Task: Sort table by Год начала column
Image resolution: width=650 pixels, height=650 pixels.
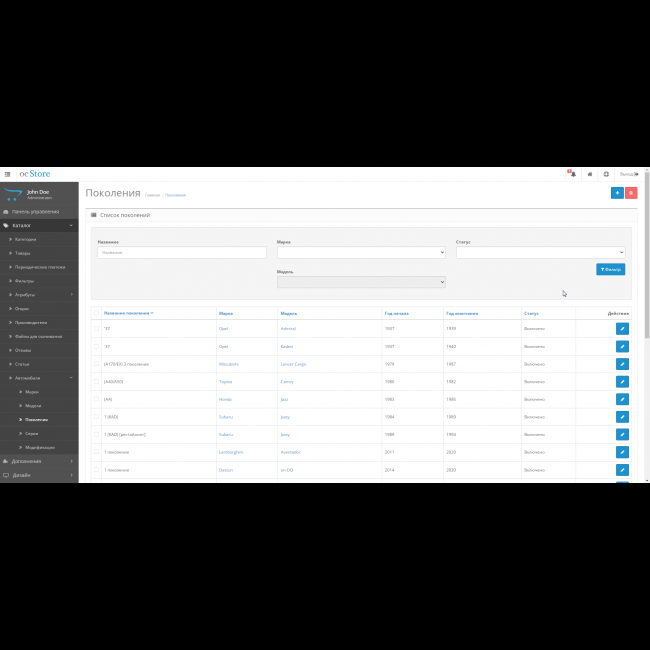Action: click(x=397, y=313)
